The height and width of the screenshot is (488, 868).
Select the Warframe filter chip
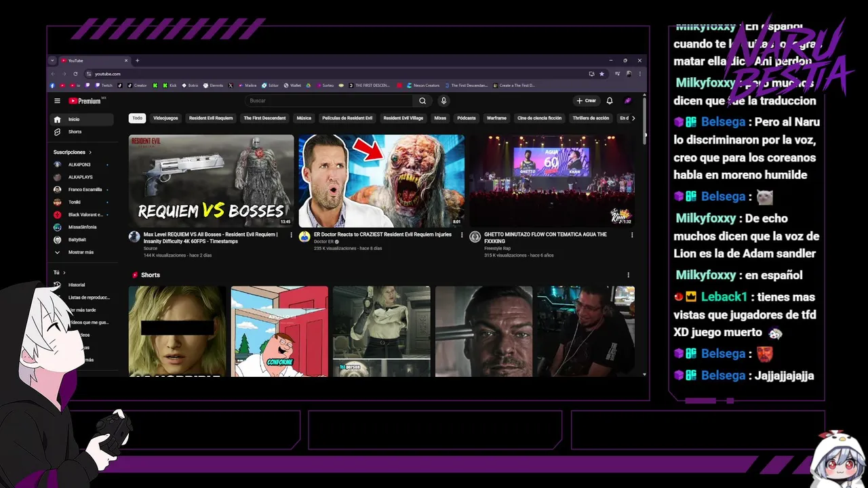pyautogui.click(x=496, y=118)
